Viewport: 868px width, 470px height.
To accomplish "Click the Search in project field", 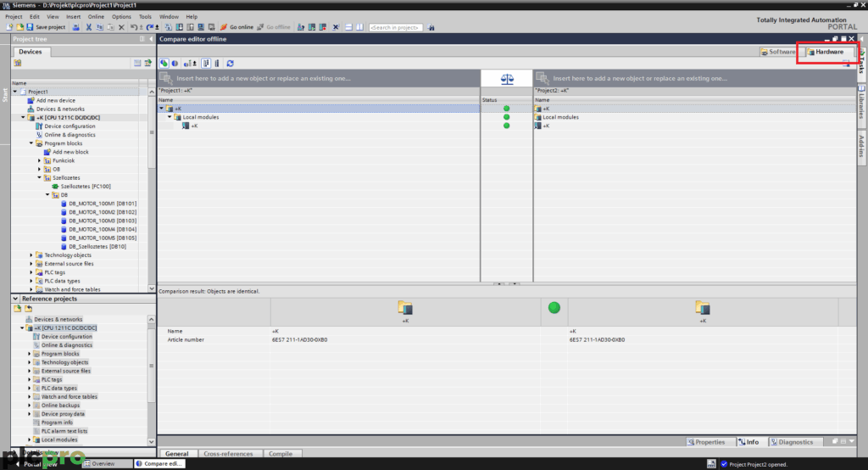I will (x=396, y=27).
